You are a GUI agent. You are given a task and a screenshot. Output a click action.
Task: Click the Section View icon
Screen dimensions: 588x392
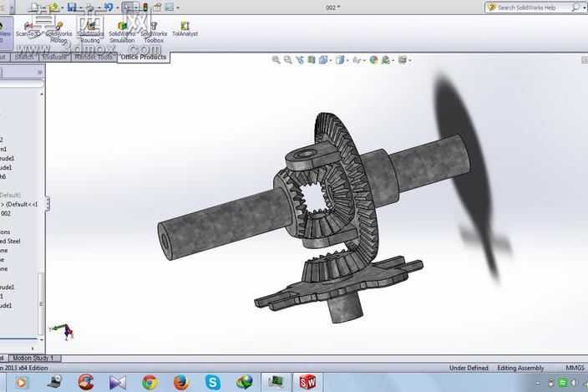pyautogui.click(x=312, y=59)
